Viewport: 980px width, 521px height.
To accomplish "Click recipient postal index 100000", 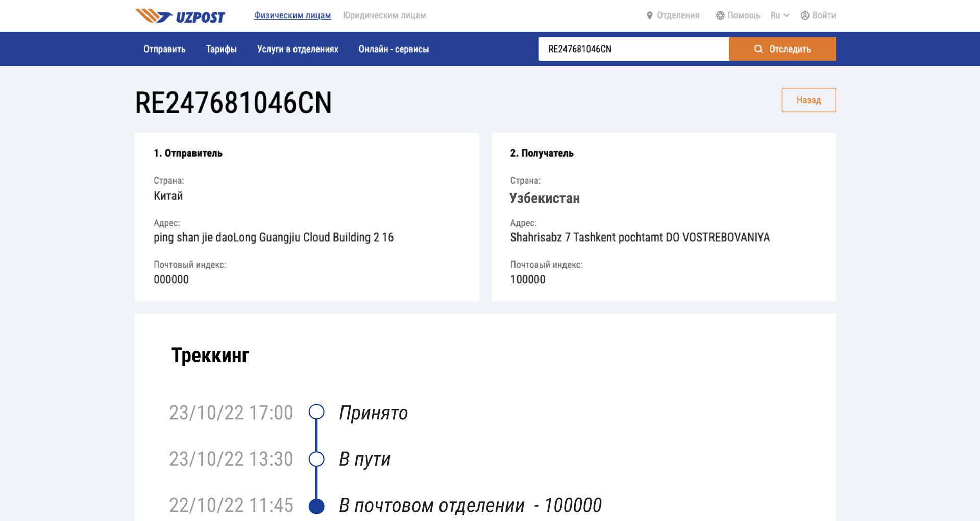I will click(528, 280).
